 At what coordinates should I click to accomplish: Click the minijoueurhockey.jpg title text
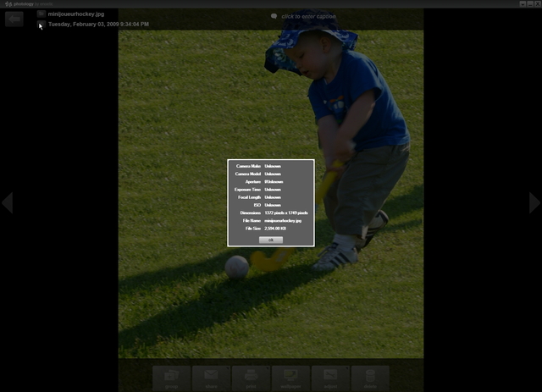(x=76, y=14)
